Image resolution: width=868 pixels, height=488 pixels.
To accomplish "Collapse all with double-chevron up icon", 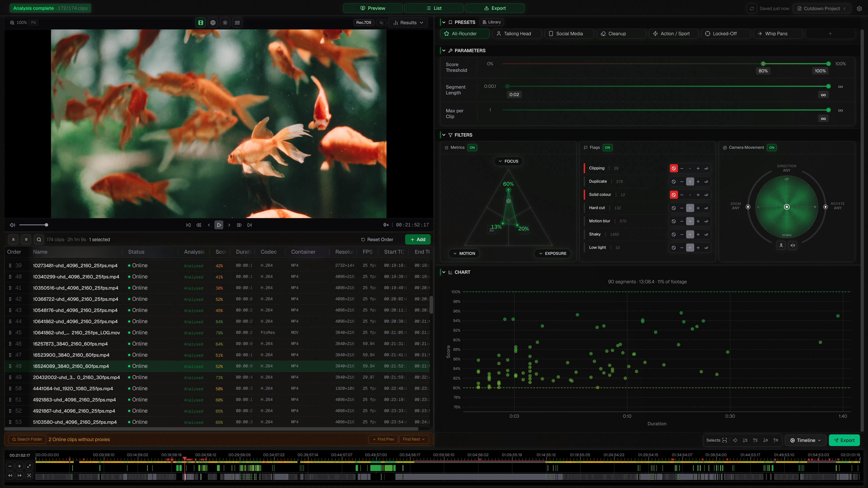I will (13, 239).
